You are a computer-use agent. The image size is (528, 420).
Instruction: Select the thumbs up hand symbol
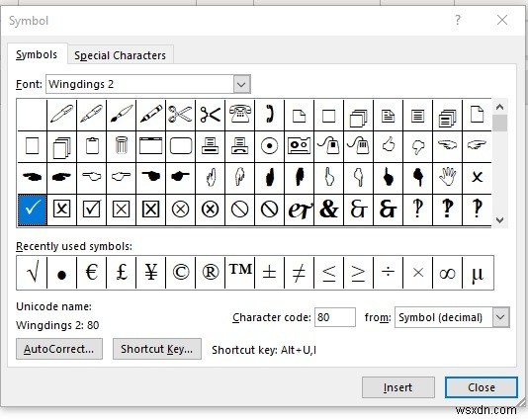388,146
